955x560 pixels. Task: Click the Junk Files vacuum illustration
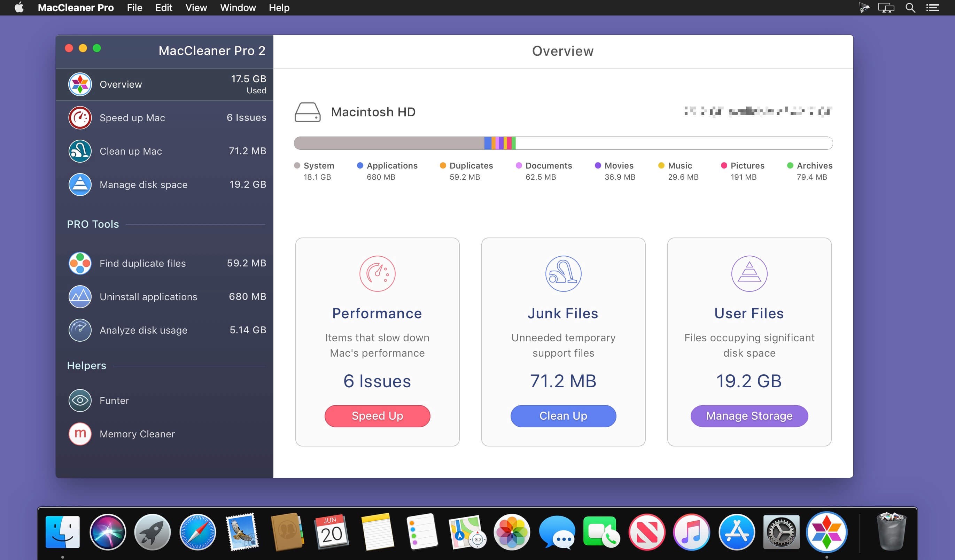point(563,274)
